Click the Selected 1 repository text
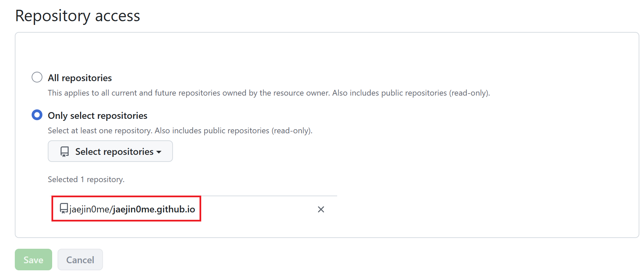 click(x=86, y=179)
